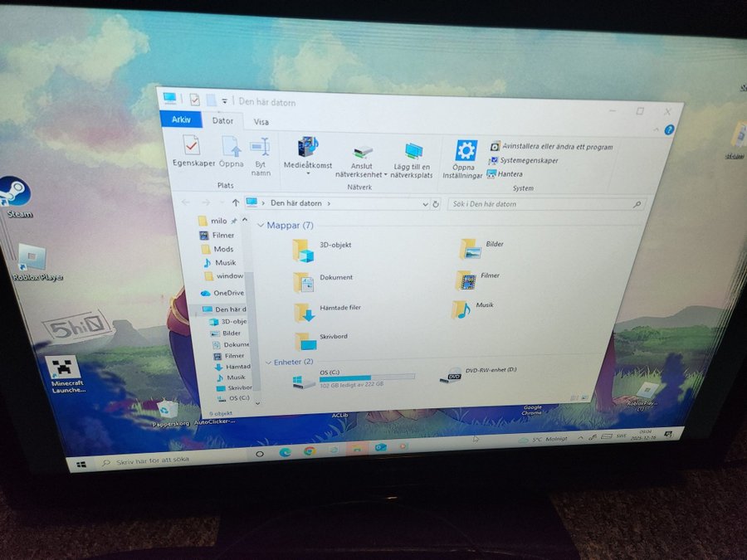Collapse the Mappar (7) group
747x560 pixels.
pyautogui.click(x=261, y=226)
